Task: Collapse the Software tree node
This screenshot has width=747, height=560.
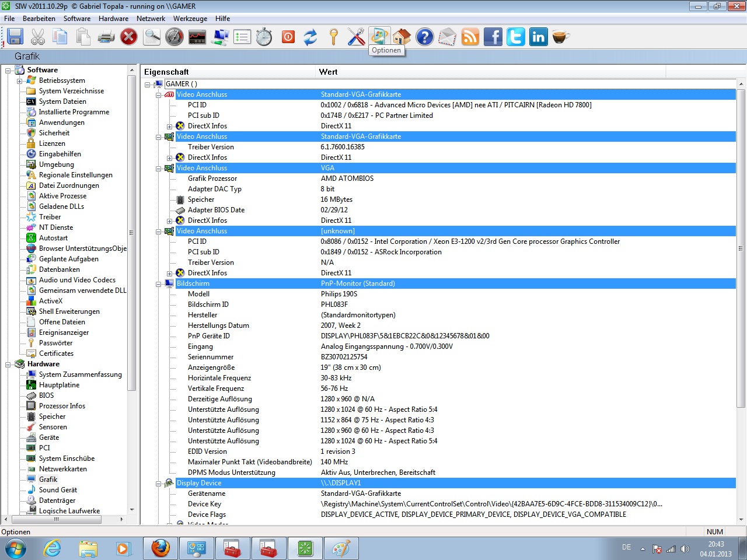Action: pyautogui.click(x=8, y=71)
